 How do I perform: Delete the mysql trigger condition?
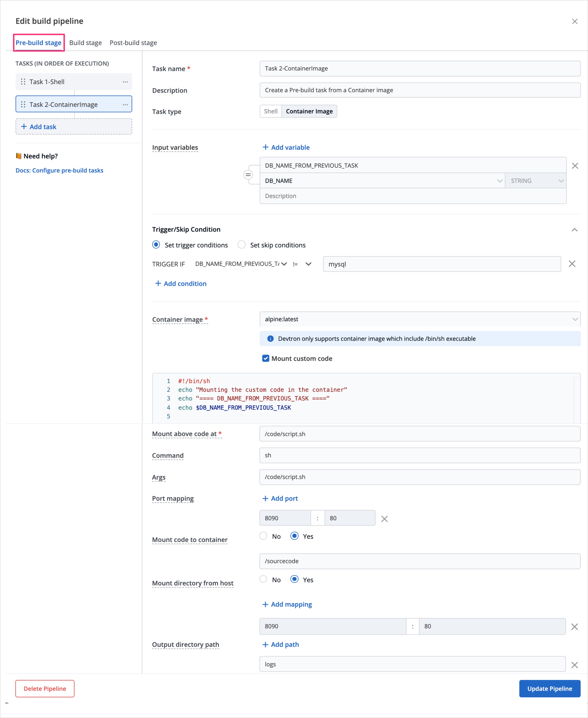572,264
